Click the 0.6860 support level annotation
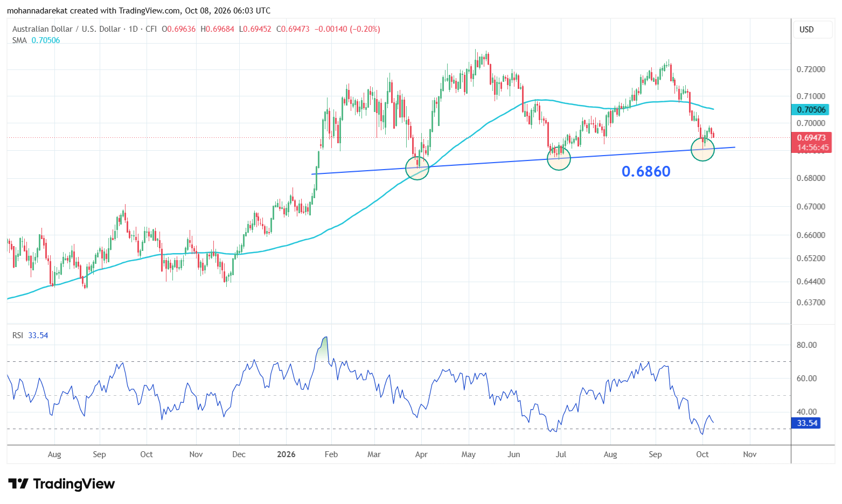842x504 pixels. coord(646,171)
